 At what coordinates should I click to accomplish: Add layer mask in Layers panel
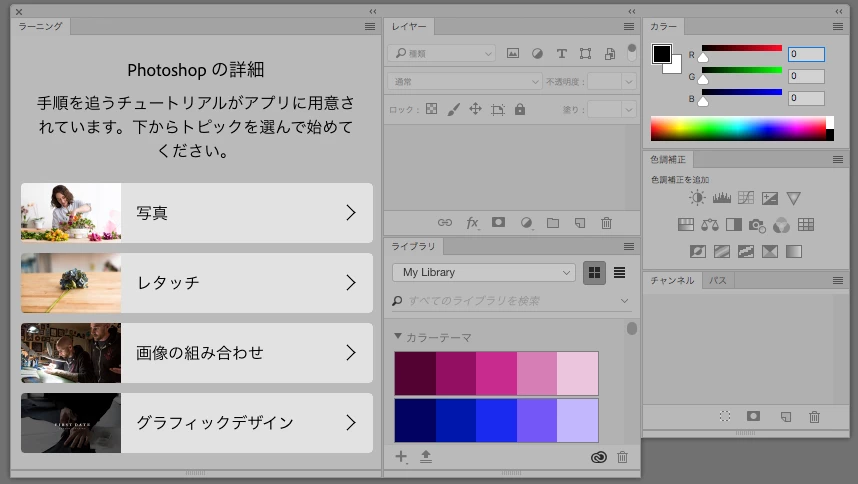click(498, 222)
